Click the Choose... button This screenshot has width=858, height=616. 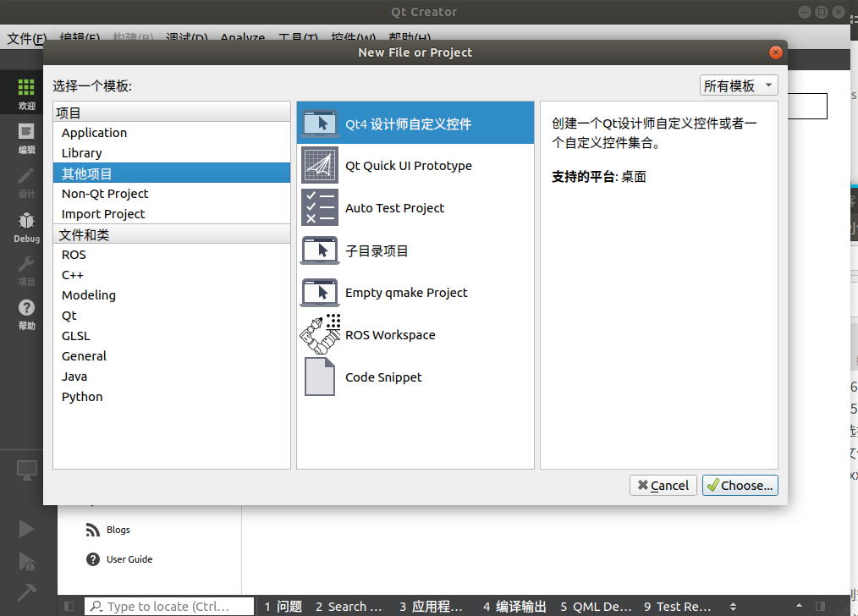click(x=740, y=485)
